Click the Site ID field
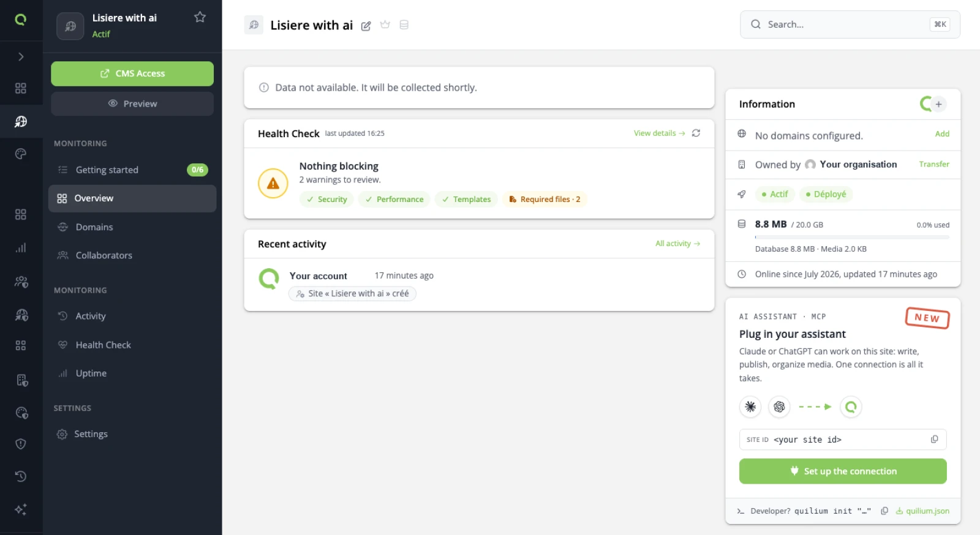This screenshot has height=535, width=980. [843, 440]
